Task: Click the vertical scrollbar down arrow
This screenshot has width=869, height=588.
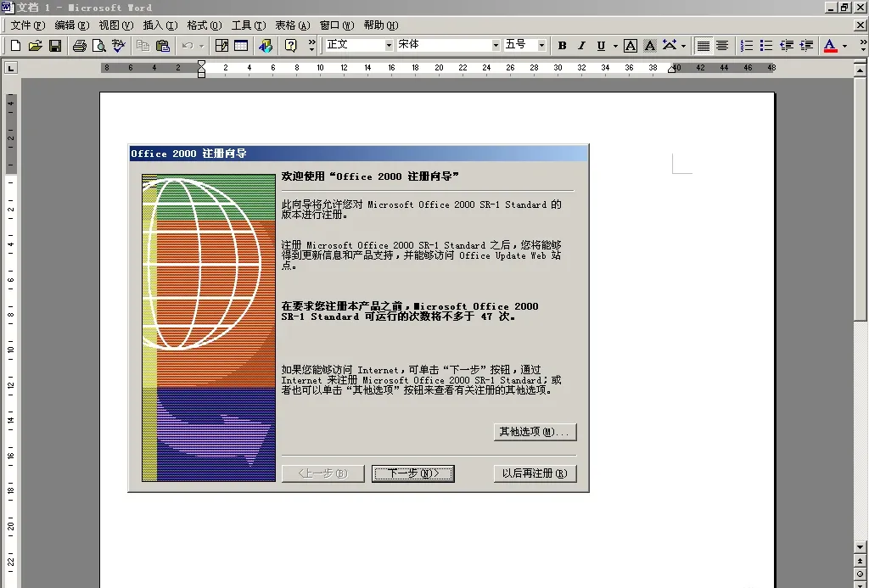Action: pyautogui.click(x=861, y=547)
